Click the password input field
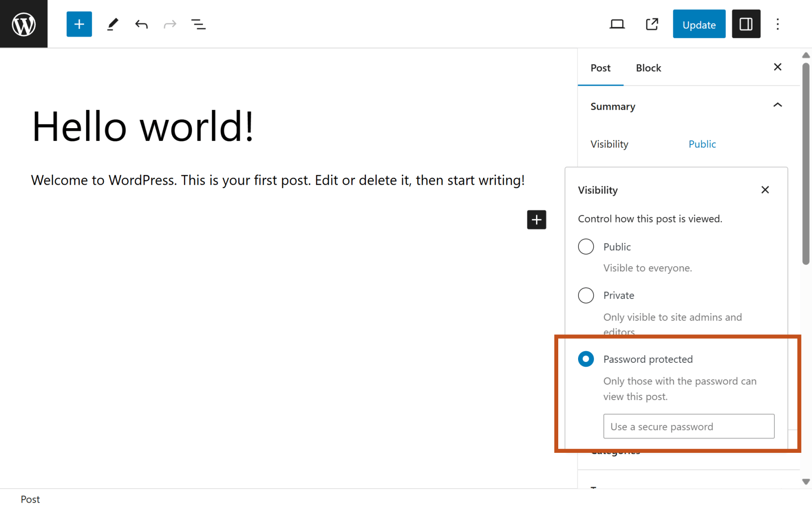Image resolution: width=812 pixels, height=508 pixels. (689, 426)
